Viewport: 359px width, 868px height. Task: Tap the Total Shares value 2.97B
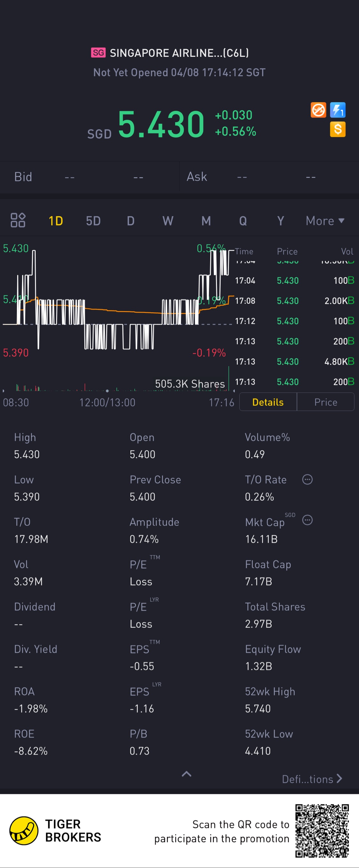[258, 624]
